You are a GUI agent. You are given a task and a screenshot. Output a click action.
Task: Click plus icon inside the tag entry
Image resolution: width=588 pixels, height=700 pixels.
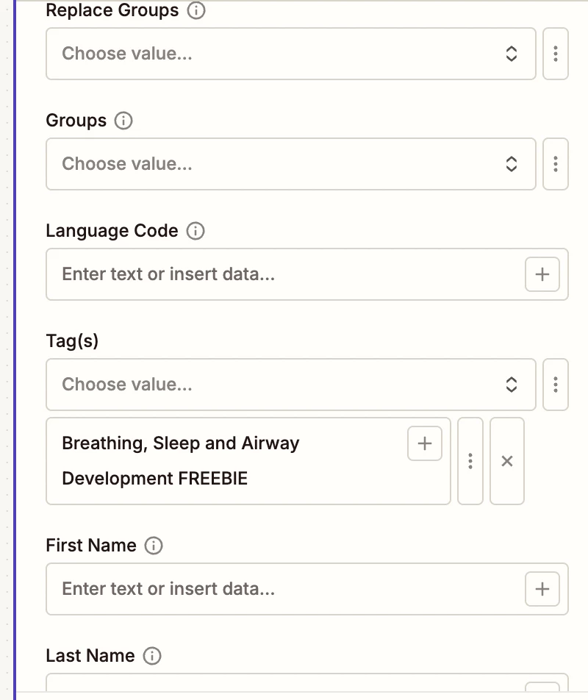[425, 443]
